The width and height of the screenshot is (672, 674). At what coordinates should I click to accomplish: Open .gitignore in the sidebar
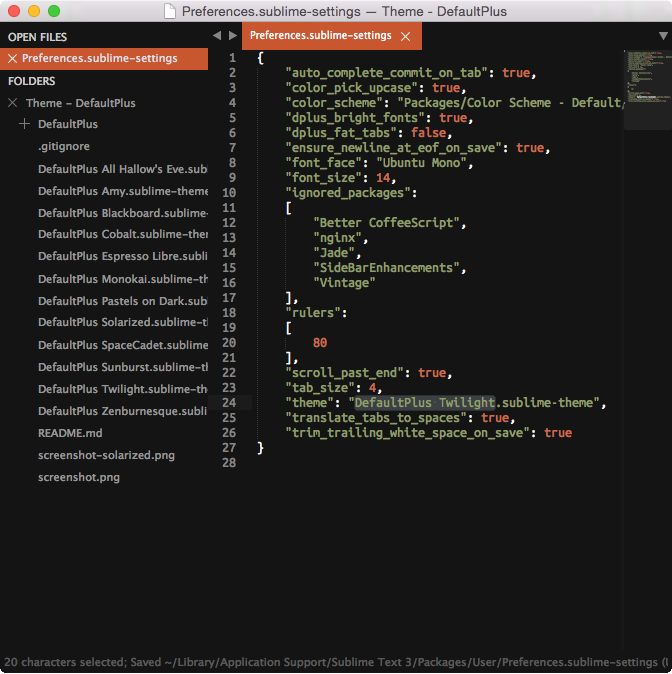click(64, 147)
